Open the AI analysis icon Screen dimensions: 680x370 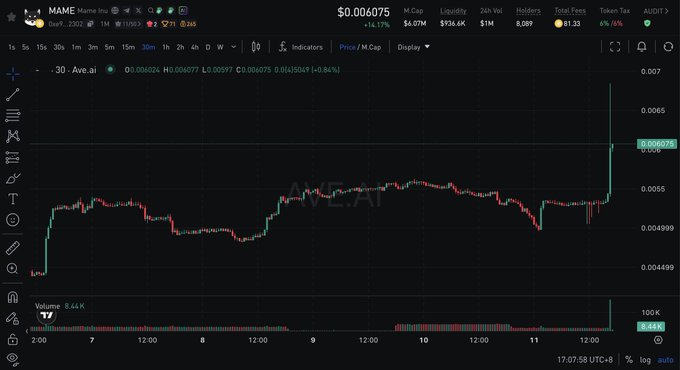183,10
